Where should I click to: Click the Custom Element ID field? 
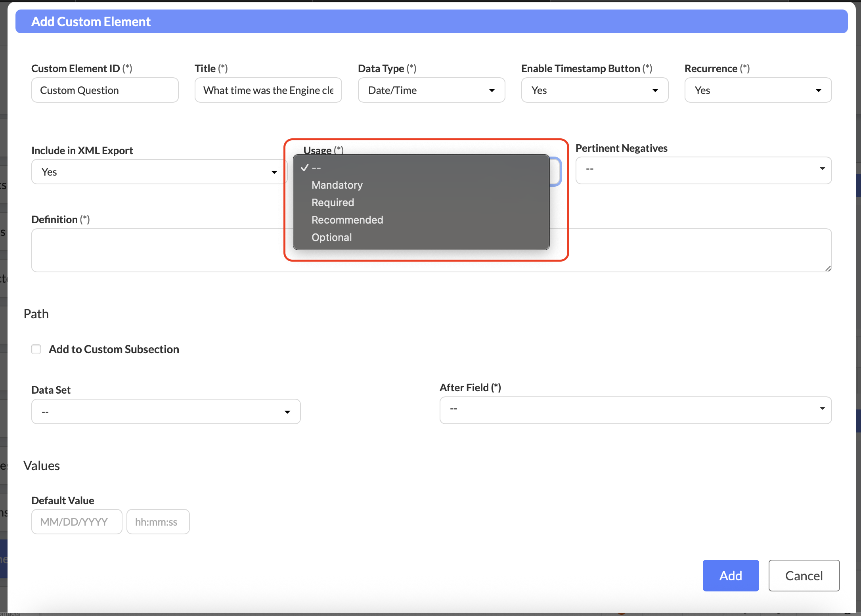coord(105,90)
